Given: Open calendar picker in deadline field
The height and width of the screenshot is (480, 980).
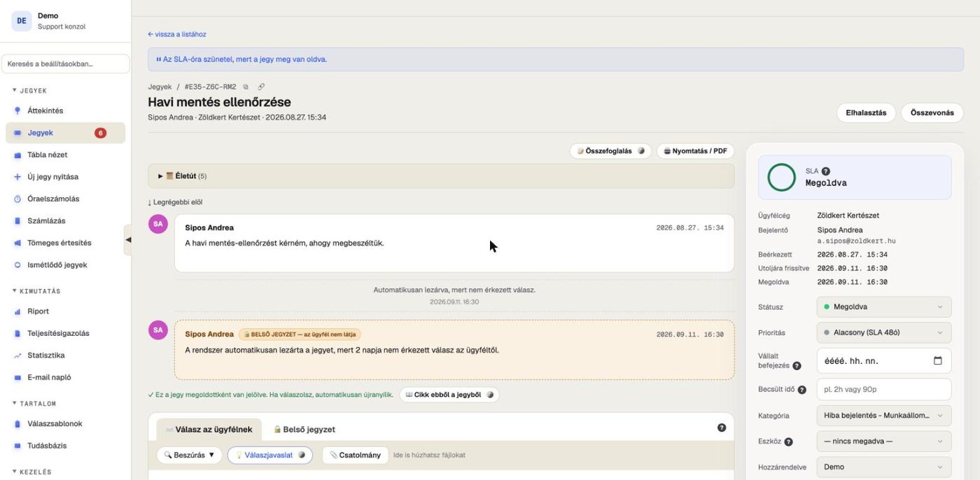Looking at the screenshot, I should pos(938,361).
